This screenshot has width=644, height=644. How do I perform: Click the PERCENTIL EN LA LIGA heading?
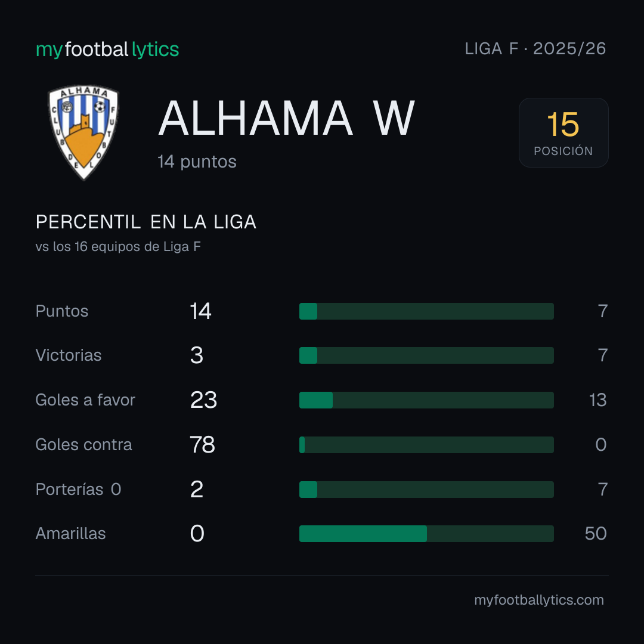pyautogui.click(x=146, y=222)
